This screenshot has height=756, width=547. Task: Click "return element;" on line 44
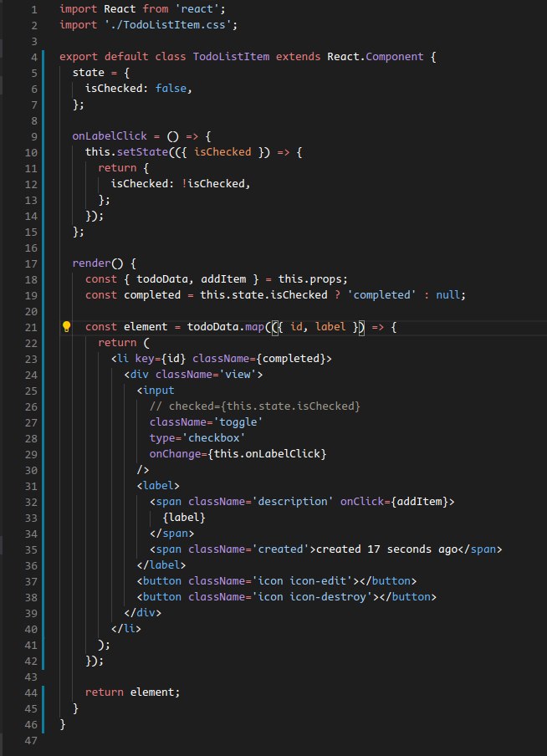coord(133,693)
